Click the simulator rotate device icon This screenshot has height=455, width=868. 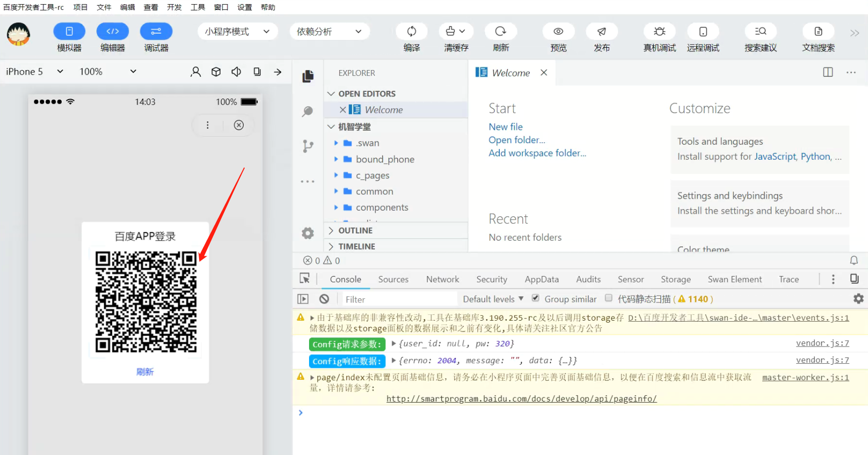point(257,72)
